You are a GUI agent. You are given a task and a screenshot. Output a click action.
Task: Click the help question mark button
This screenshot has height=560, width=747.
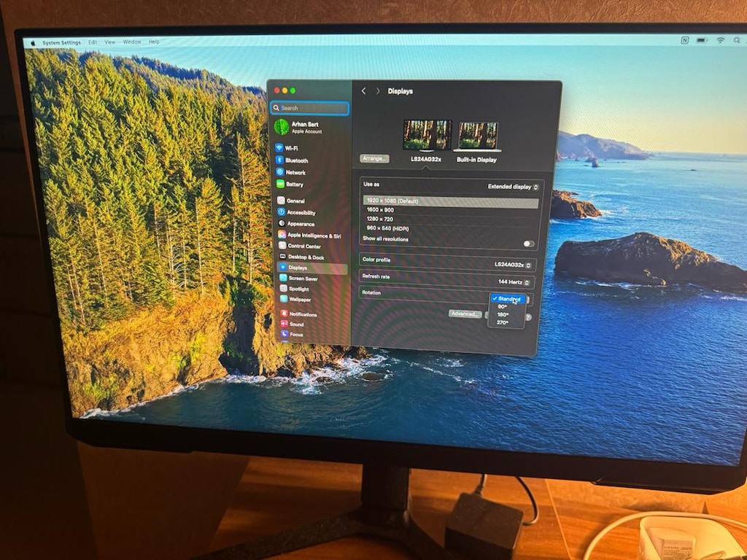pyautogui.click(x=528, y=317)
